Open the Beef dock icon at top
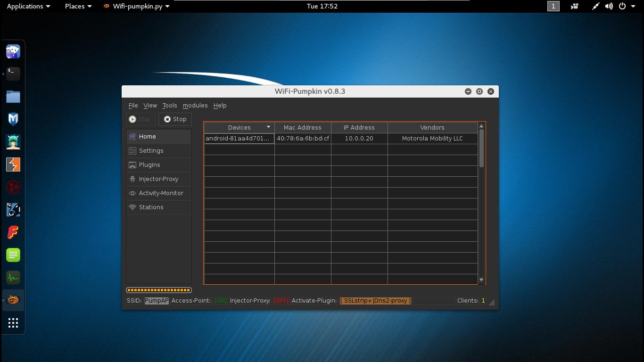The width and height of the screenshot is (644, 362). (x=13, y=51)
